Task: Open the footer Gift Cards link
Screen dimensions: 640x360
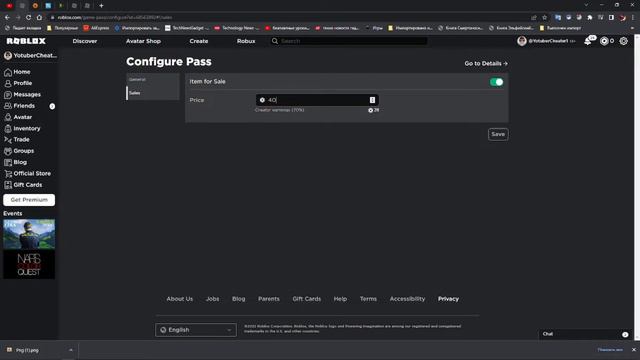Action: pos(307,299)
